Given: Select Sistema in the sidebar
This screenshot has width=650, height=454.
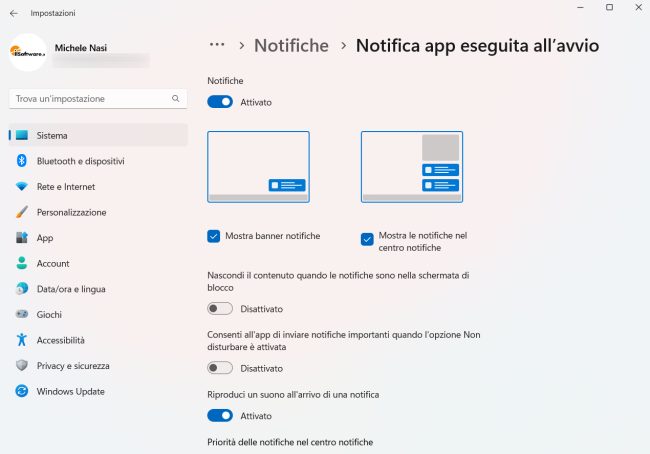Looking at the screenshot, I should (52, 135).
